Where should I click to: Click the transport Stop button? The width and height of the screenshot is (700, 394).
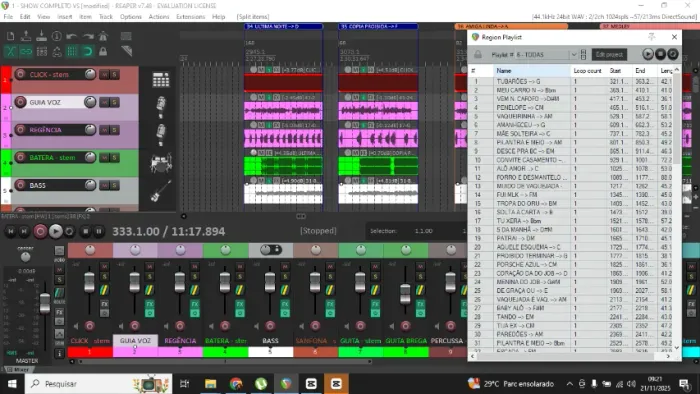pyautogui.click(x=85, y=231)
